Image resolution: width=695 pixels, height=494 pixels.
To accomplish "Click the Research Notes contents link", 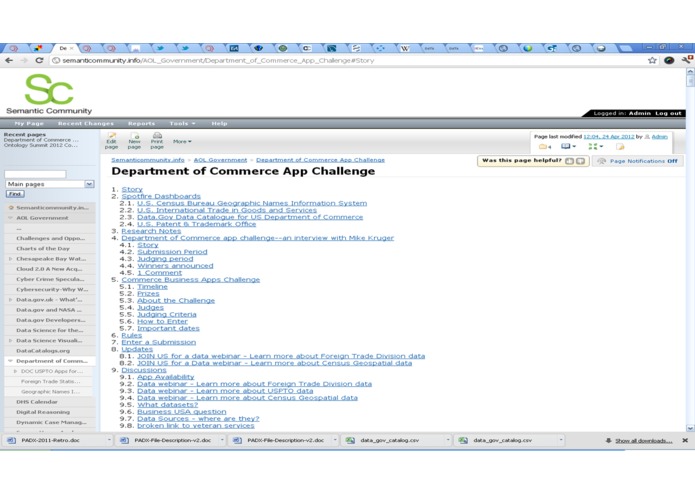I will (x=151, y=231).
